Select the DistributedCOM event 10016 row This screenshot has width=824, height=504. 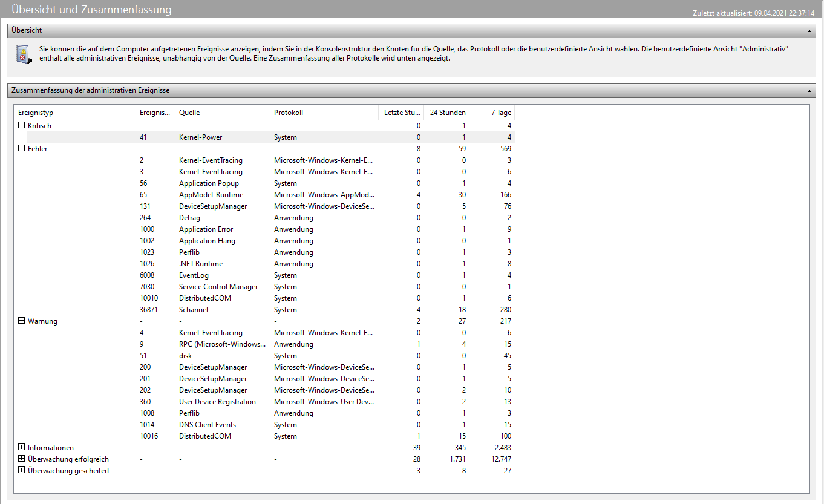(x=270, y=436)
